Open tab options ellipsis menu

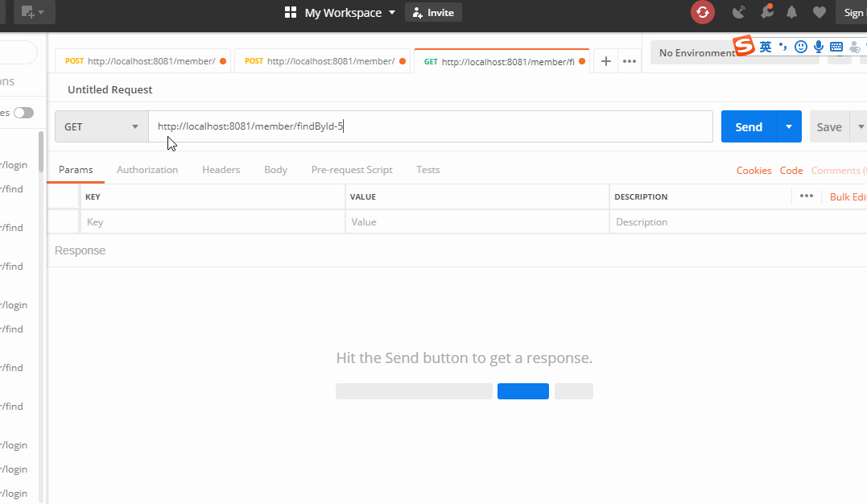coord(630,61)
